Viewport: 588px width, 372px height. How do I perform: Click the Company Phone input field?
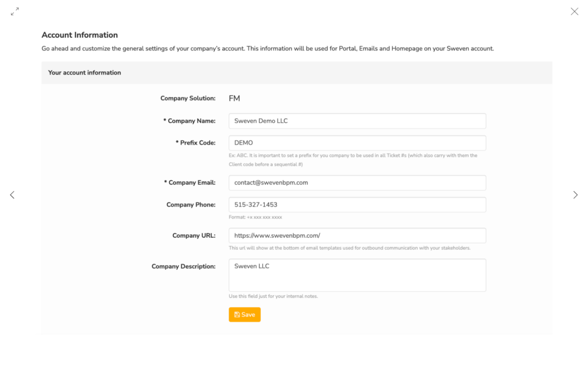point(357,205)
